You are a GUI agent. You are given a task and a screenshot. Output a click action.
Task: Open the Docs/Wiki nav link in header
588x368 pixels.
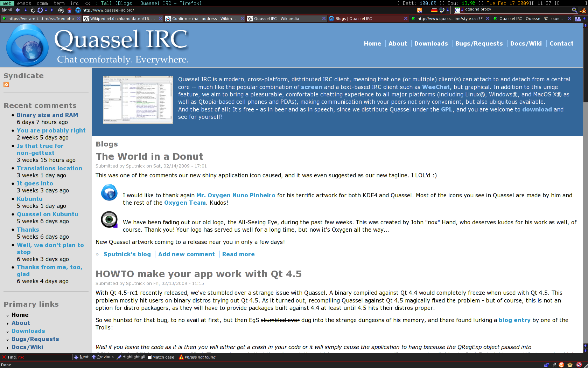526,43
